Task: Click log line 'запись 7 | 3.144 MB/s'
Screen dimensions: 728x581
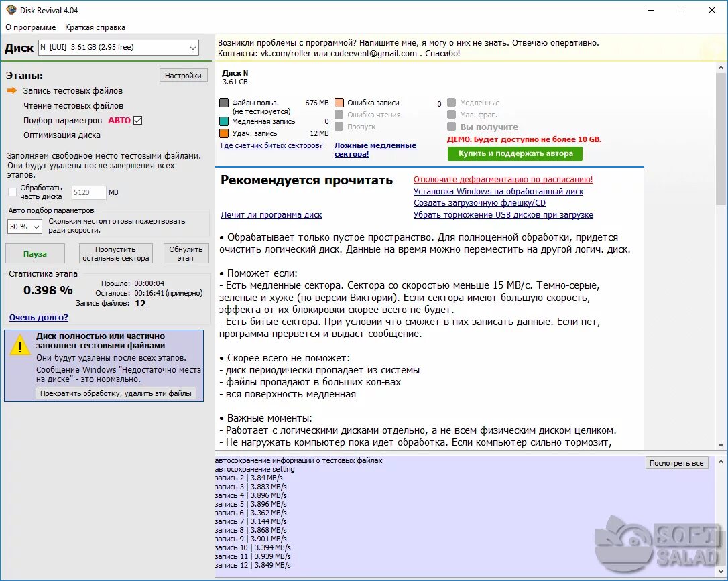Action: tap(251, 521)
